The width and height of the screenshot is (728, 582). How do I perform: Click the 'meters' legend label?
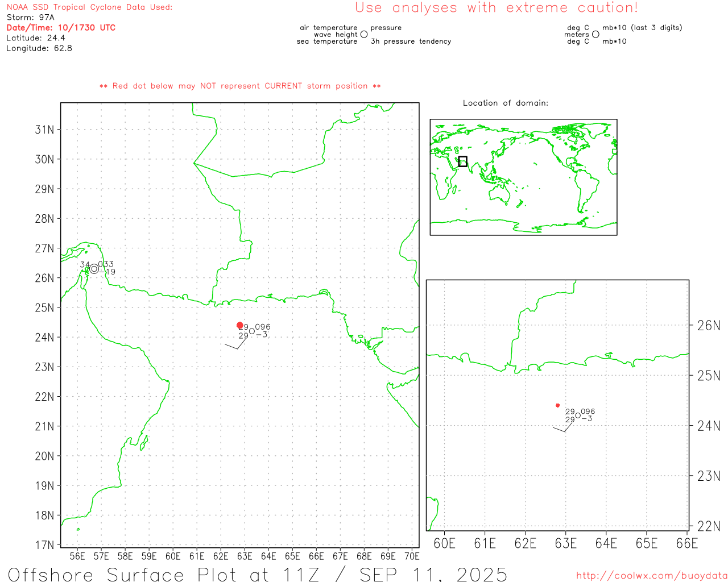577,35
